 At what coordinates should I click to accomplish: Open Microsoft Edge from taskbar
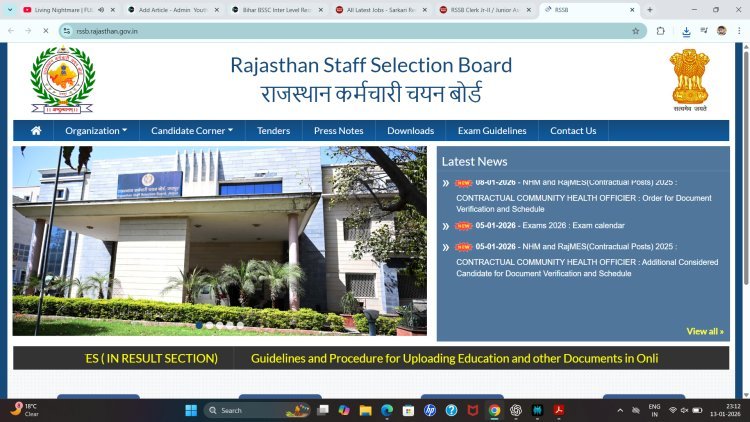click(x=387, y=411)
